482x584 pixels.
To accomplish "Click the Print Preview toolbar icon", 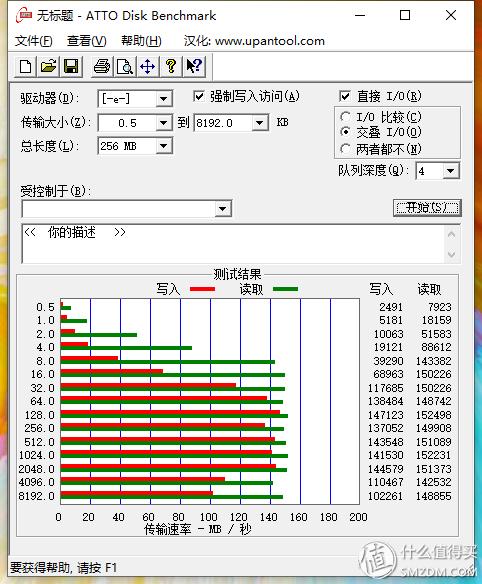I will [x=125, y=67].
